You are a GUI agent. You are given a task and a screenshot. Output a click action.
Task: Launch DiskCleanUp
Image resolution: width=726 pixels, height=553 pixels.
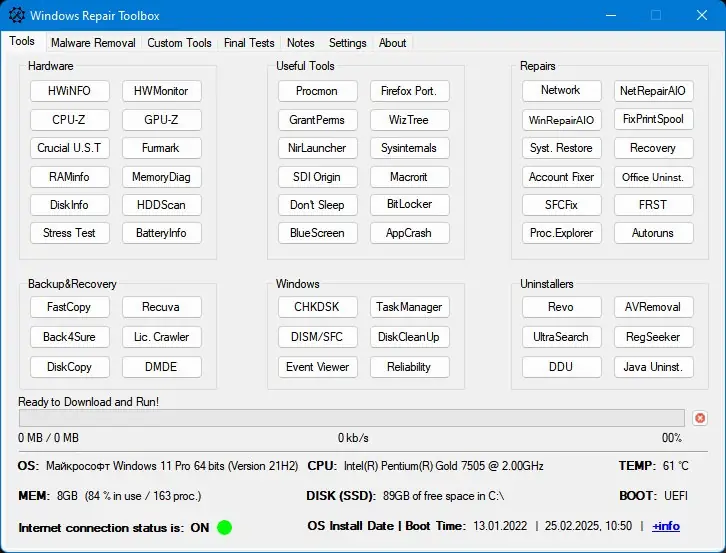click(409, 337)
